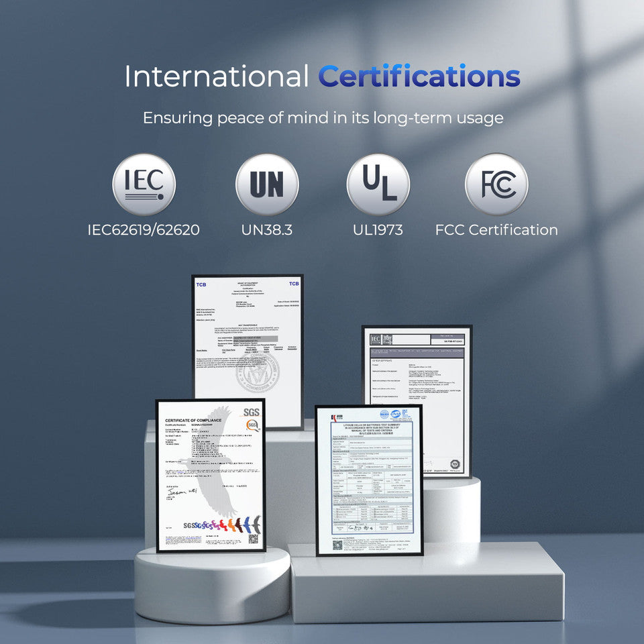Click the top-left TCB logo on the grant document
Image resolution: width=644 pixels, height=644 pixels.
(201, 284)
